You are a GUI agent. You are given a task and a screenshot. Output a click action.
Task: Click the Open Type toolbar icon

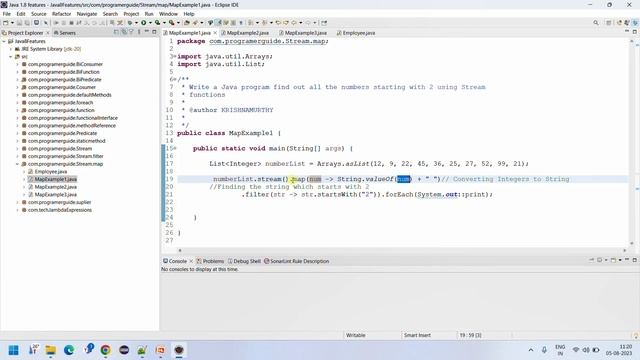[x=187, y=23]
